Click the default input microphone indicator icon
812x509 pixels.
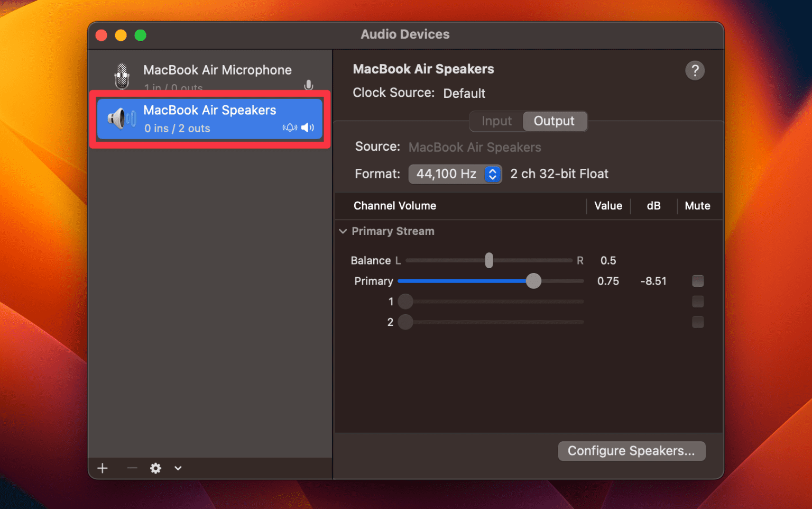[x=309, y=85]
